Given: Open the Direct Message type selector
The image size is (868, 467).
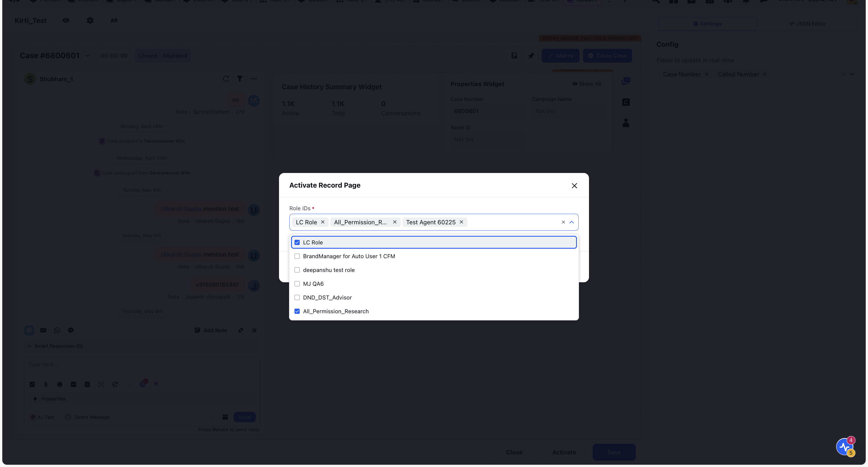Looking at the screenshot, I should 88,417.
